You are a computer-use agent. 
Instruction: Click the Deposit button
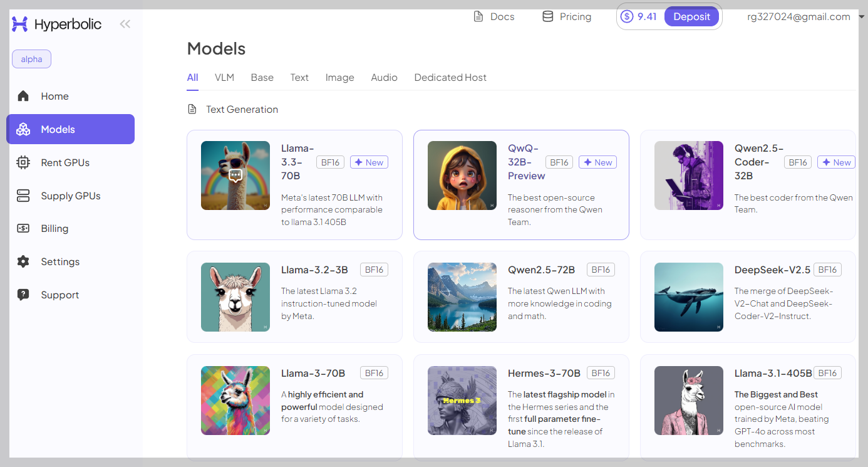point(691,16)
